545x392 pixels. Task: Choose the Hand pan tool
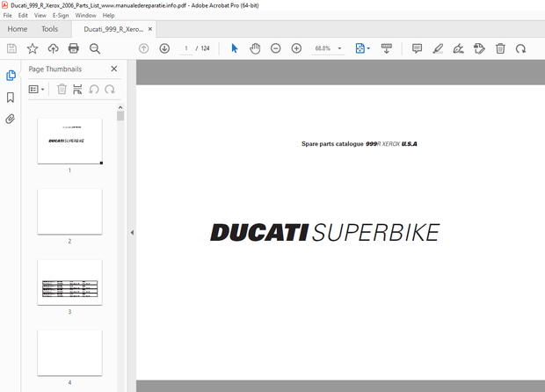click(255, 48)
